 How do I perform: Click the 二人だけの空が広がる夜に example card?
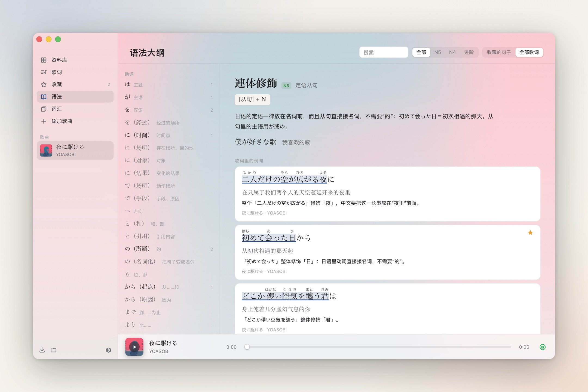click(x=387, y=194)
